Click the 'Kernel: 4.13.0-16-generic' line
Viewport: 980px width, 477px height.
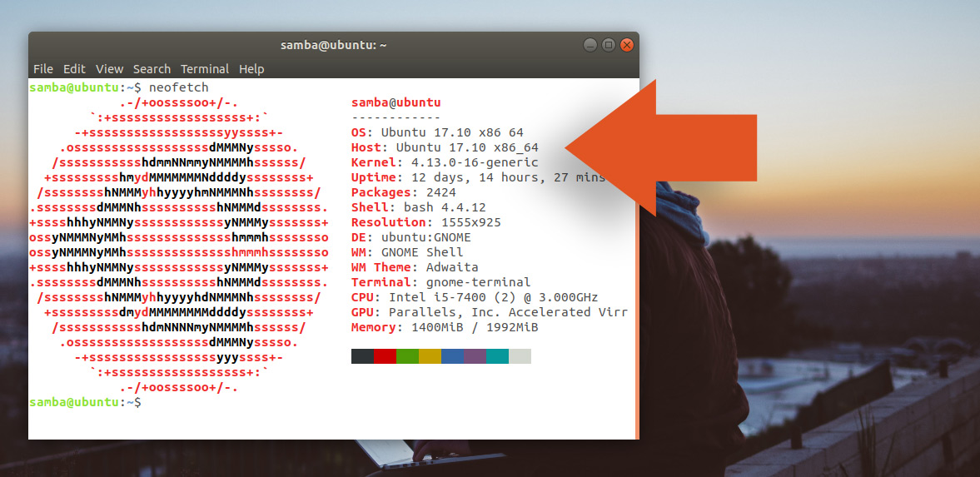pos(445,162)
